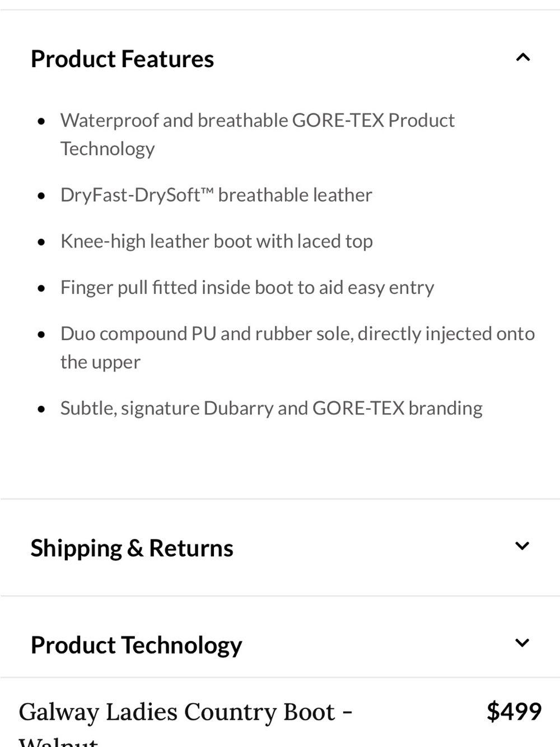
Task: Click the bullet beside Duo compound PU
Action: [41, 335]
